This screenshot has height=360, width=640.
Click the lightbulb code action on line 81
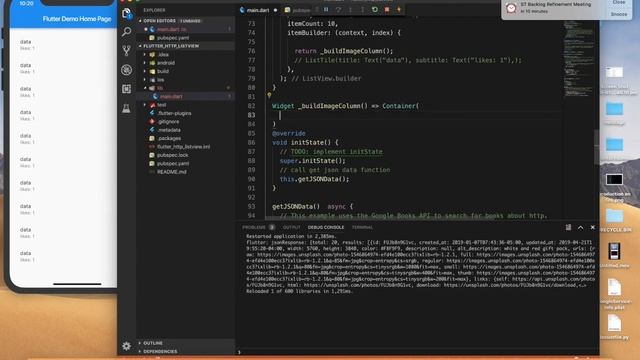tap(269, 96)
